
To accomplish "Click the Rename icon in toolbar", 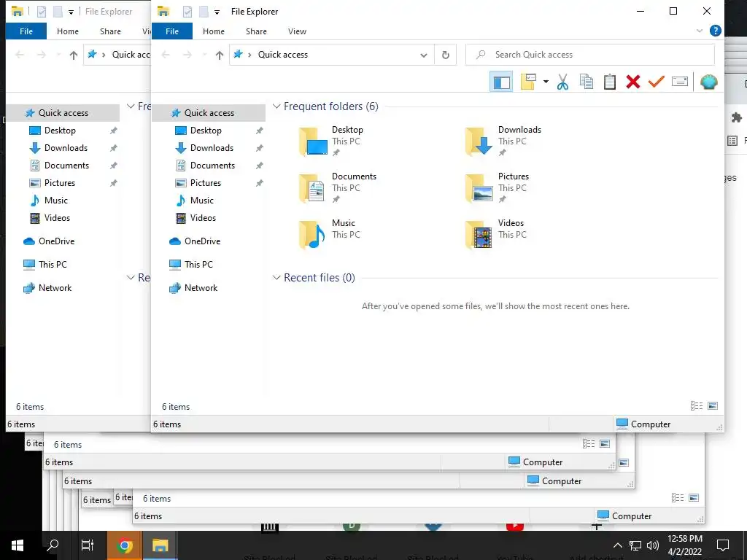I will pyautogui.click(x=679, y=82).
